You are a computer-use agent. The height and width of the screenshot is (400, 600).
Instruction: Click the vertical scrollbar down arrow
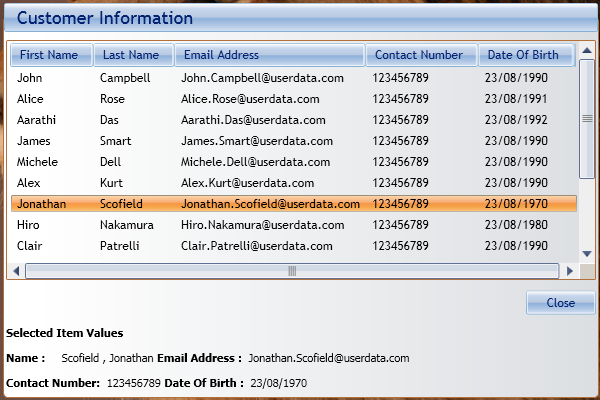pos(587,254)
